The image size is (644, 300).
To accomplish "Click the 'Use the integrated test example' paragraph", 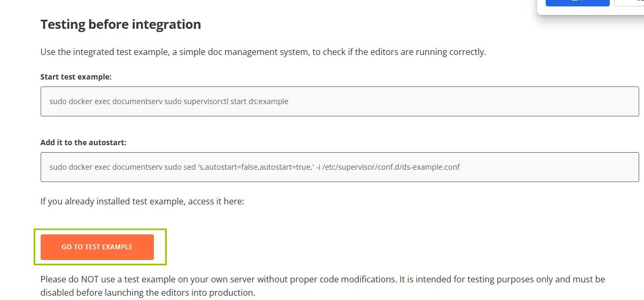I will [263, 52].
